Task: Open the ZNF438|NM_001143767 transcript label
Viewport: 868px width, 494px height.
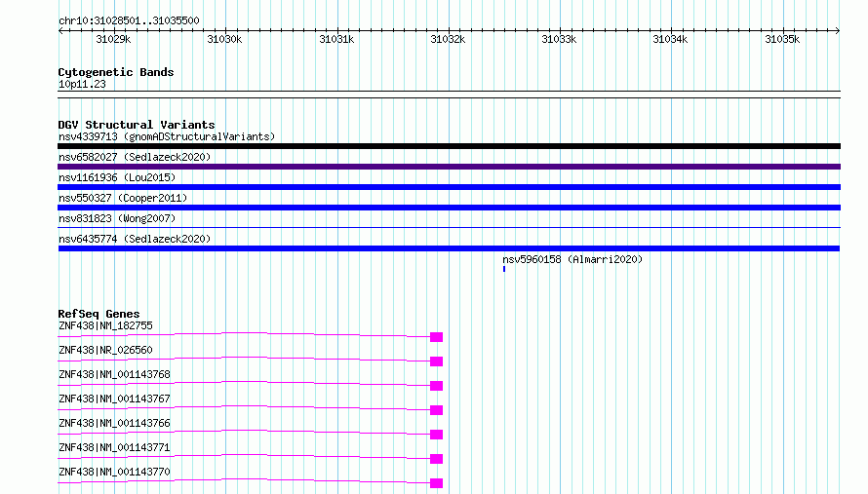Action: (x=114, y=399)
